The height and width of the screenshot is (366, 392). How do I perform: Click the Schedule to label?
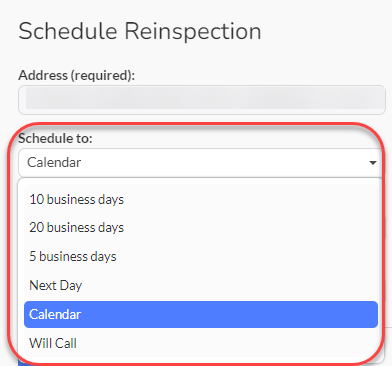click(55, 138)
